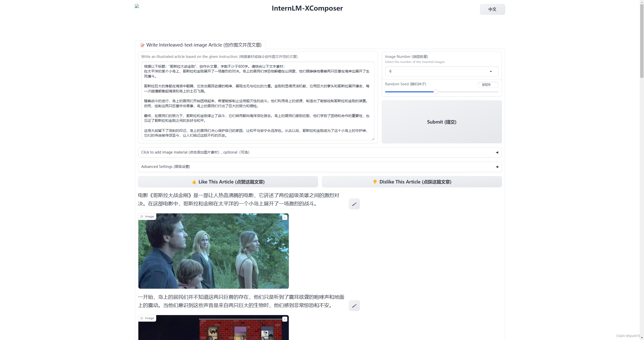
Task: Click the broken logo image at top left
Action: [137, 6]
